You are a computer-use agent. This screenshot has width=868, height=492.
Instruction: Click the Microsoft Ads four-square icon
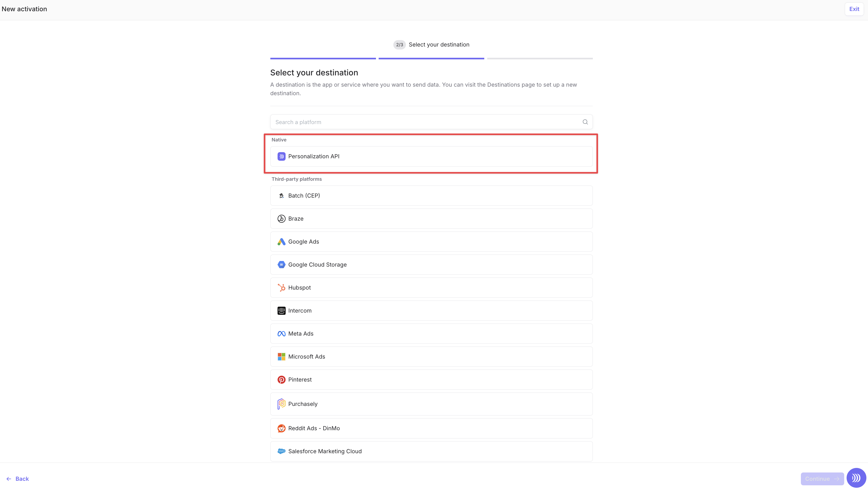281,356
